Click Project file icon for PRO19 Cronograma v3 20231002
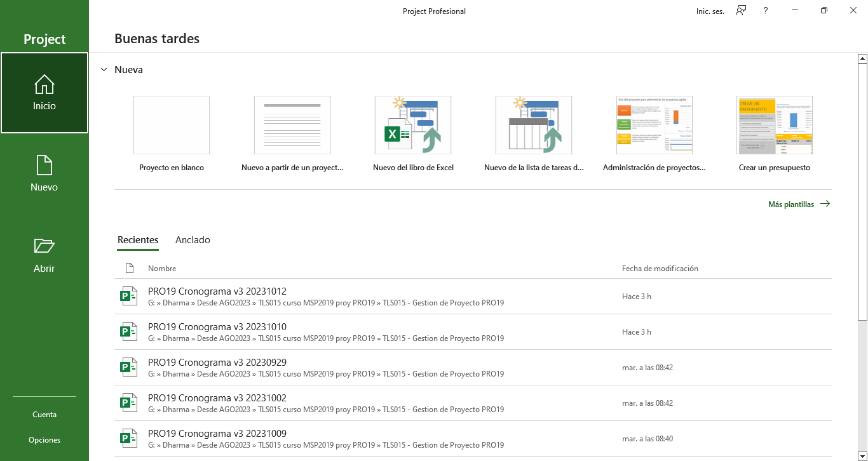This screenshot has width=868, height=461. (x=130, y=403)
